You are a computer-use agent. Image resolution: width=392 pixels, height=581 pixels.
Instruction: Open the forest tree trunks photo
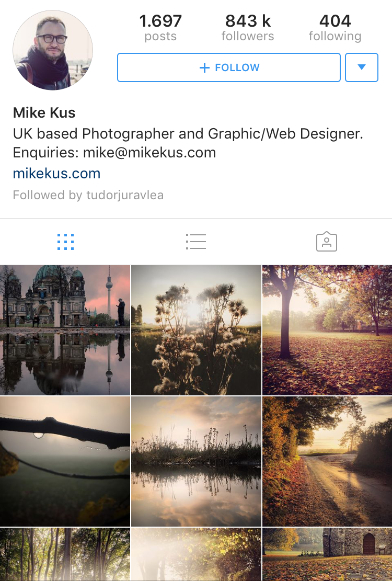pyautogui.click(x=65, y=554)
